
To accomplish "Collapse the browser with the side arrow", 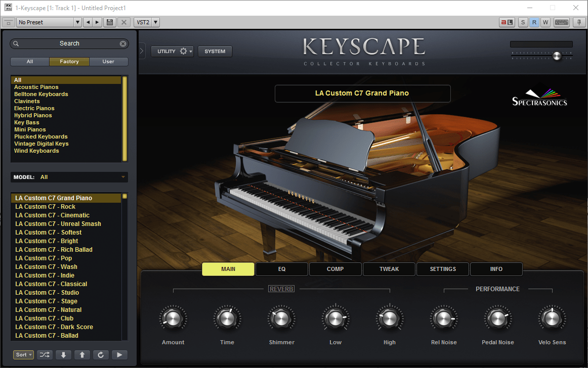I will pyautogui.click(x=142, y=51).
